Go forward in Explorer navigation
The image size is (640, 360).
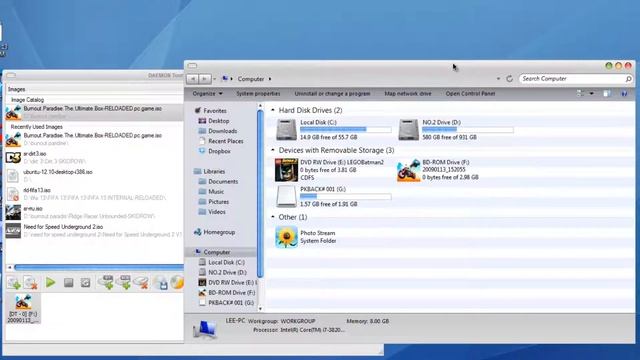[x=205, y=79]
